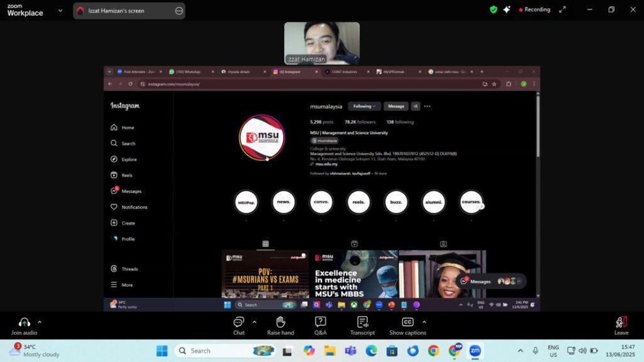Click 138 following count

400,122
